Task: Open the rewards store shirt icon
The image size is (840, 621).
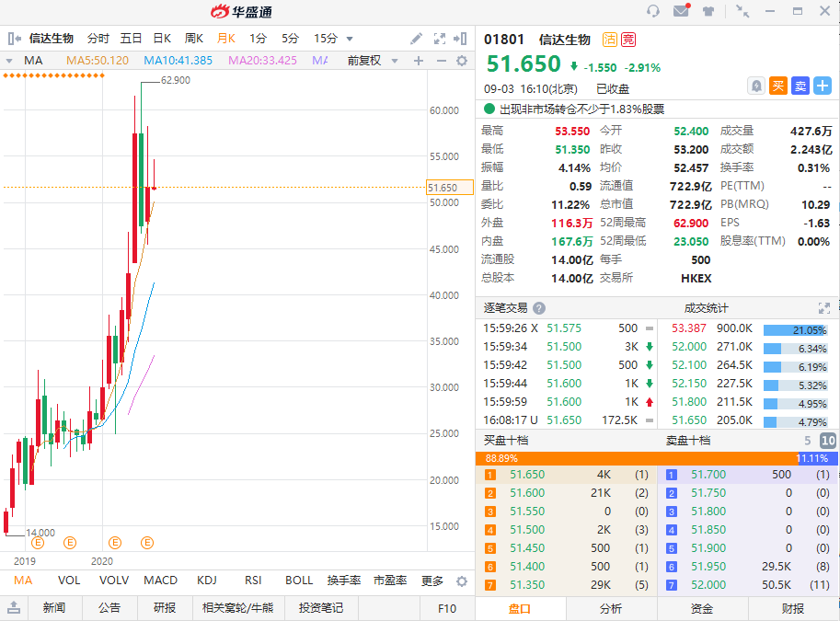Action: click(x=708, y=9)
